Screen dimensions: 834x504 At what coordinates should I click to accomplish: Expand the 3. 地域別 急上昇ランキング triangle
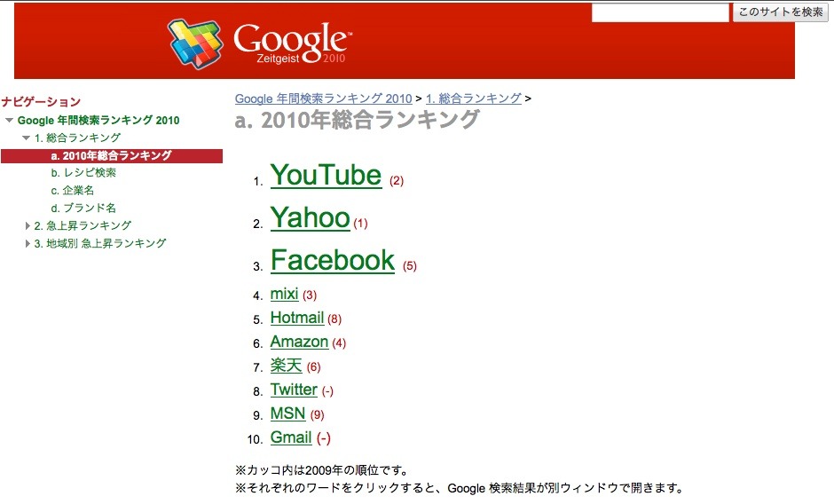[x=28, y=243]
